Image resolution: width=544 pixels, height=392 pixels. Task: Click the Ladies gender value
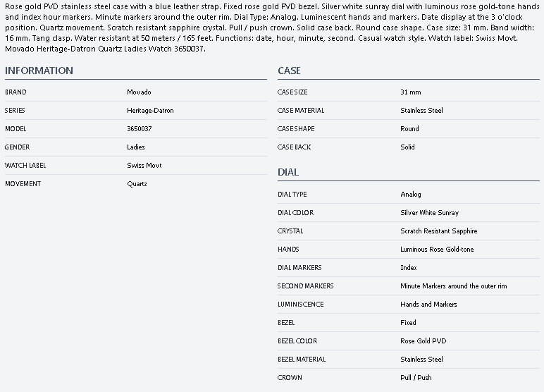(136, 147)
